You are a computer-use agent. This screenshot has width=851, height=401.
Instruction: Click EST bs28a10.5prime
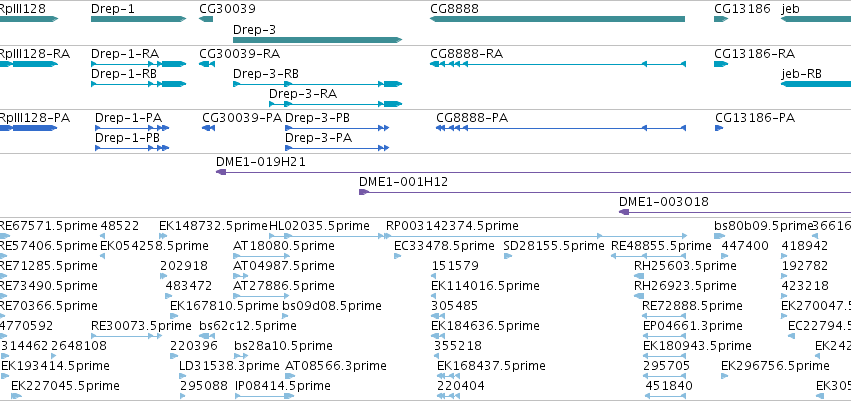[283, 346]
